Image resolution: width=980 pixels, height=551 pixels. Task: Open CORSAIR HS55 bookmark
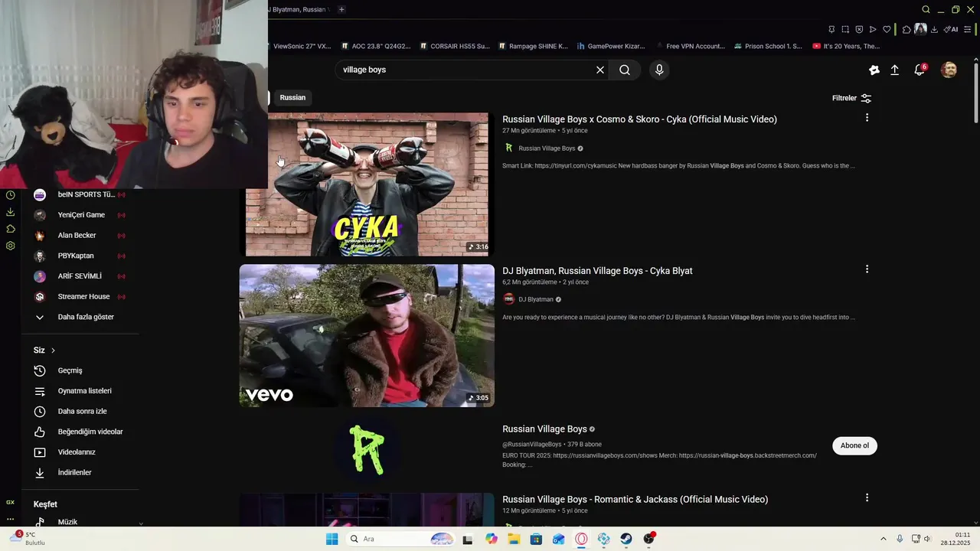click(x=455, y=46)
